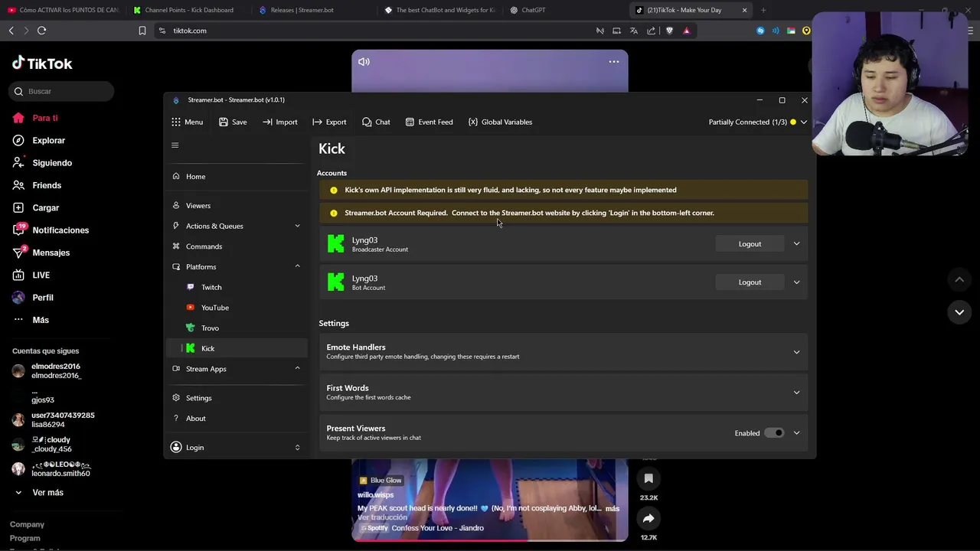This screenshot has height=551, width=980.
Task: Click the TikTok logo
Action: 42,64
